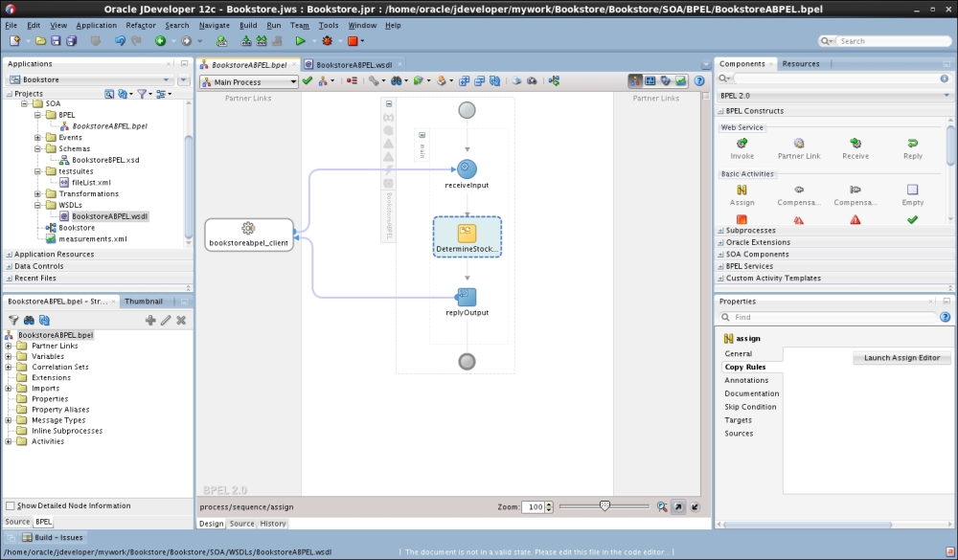Viewport: 958px width, 560px height.
Task: Open the Navigate menu
Action: pyautogui.click(x=214, y=25)
